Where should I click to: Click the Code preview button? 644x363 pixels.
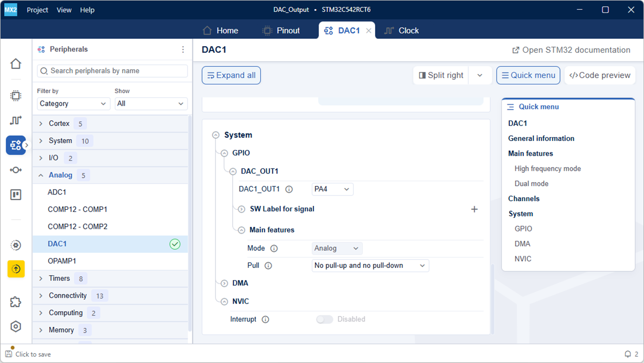pos(600,75)
